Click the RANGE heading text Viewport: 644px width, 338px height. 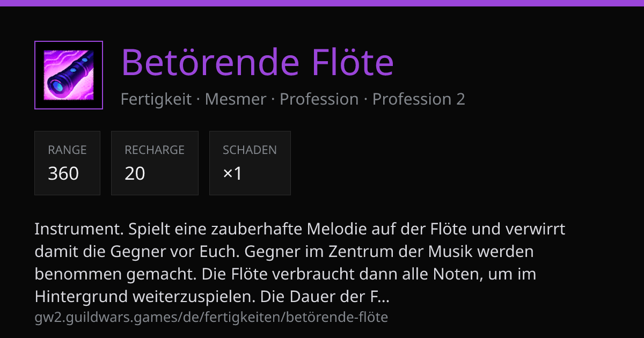67,150
